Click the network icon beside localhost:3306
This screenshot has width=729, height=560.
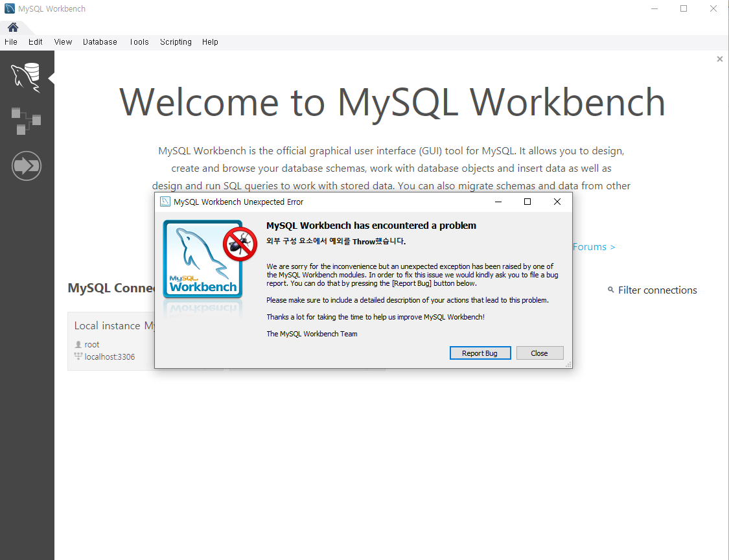pyautogui.click(x=78, y=356)
